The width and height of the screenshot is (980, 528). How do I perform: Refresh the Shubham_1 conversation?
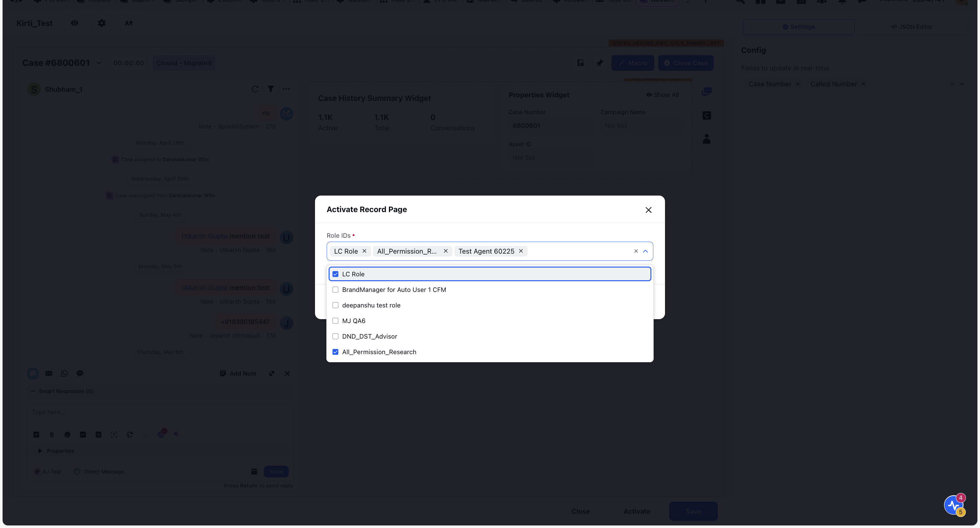click(255, 89)
